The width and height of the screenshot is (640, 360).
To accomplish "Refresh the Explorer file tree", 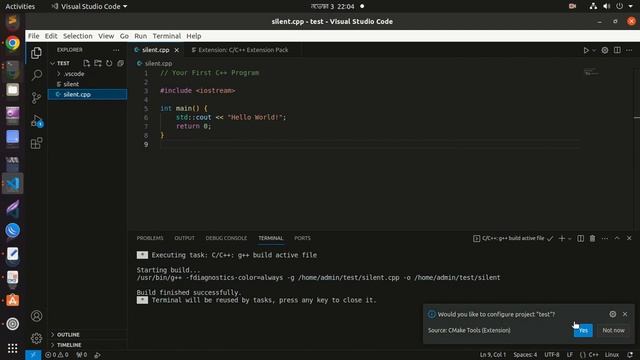I will pyautogui.click(x=109, y=63).
